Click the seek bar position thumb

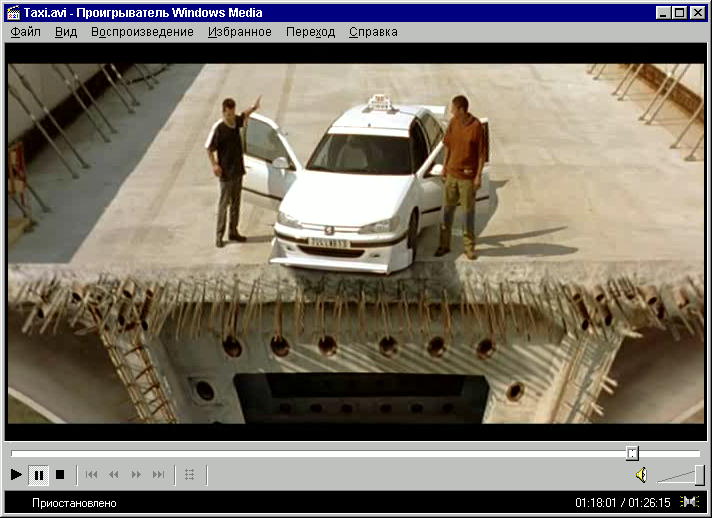tap(632, 453)
